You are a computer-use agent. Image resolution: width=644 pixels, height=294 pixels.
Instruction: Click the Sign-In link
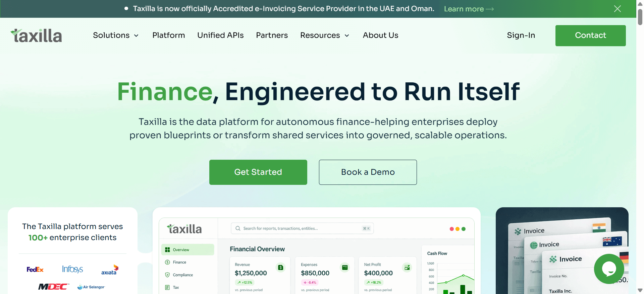point(521,35)
